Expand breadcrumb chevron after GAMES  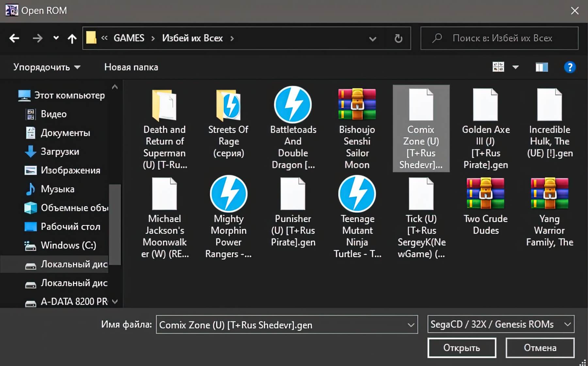click(153, 39)
